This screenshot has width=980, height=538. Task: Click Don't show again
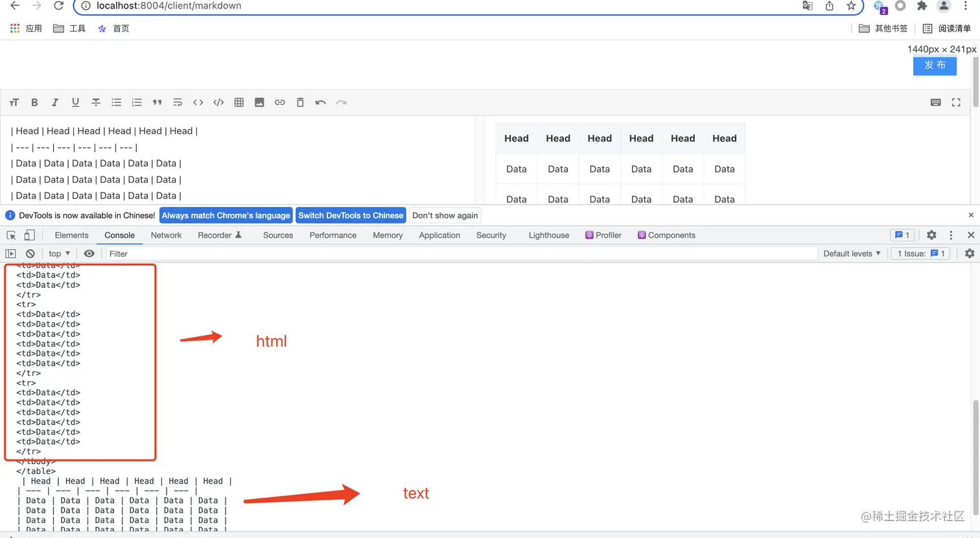point(445,215)
